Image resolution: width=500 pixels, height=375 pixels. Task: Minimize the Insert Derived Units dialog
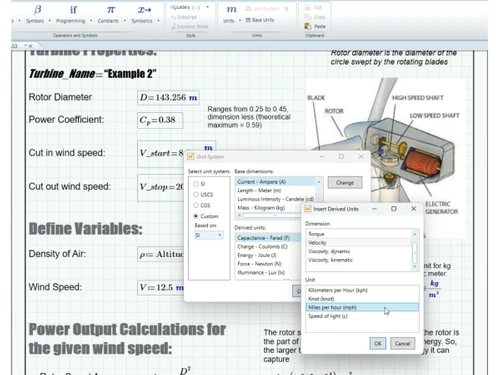point(374,209)
